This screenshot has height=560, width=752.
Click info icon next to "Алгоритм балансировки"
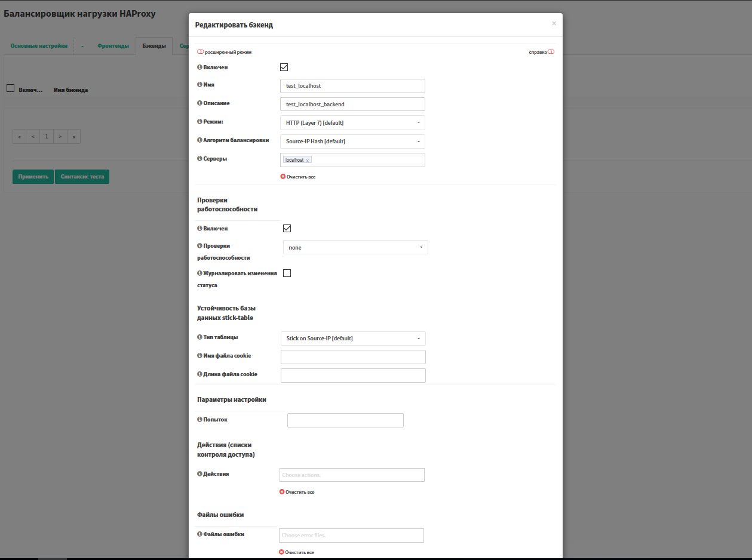click(x=199, y=140)
